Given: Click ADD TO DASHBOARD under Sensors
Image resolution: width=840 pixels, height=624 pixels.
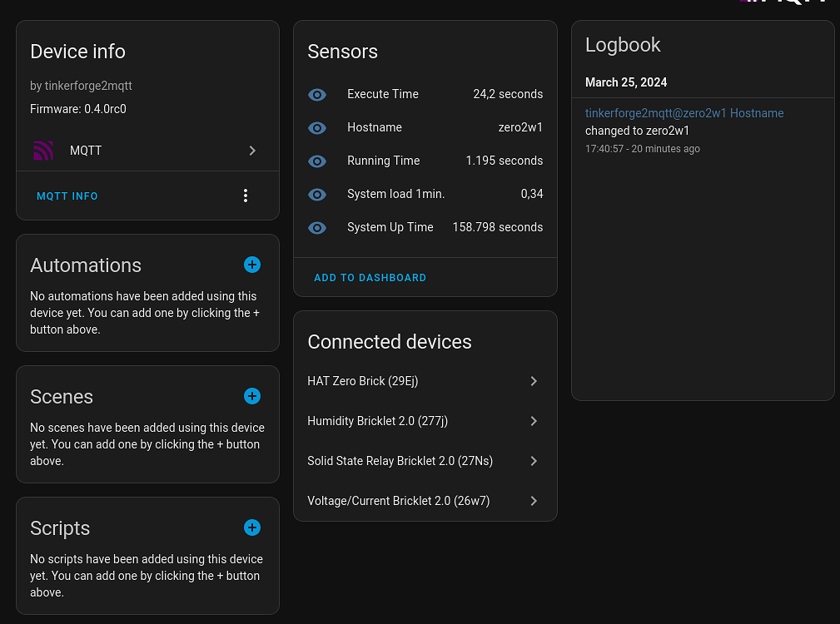Looking at the screenshot, I should 370,277.
